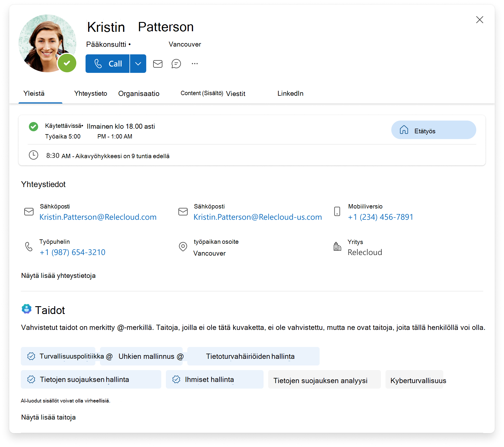Select the Ihmiset hallinta skill chip
Viewport: 504px width, 447px height.
click(x=215, y=379)
